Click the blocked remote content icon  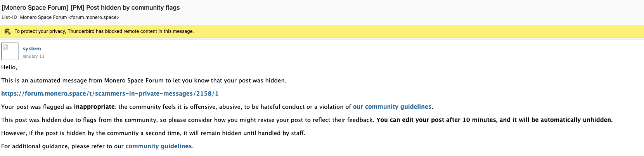[7, 31]
